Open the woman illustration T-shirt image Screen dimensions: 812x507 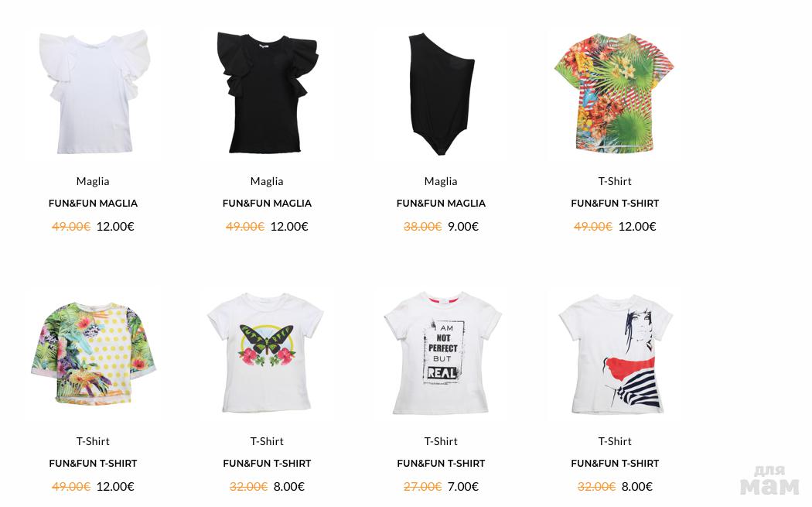click(616, 354)
